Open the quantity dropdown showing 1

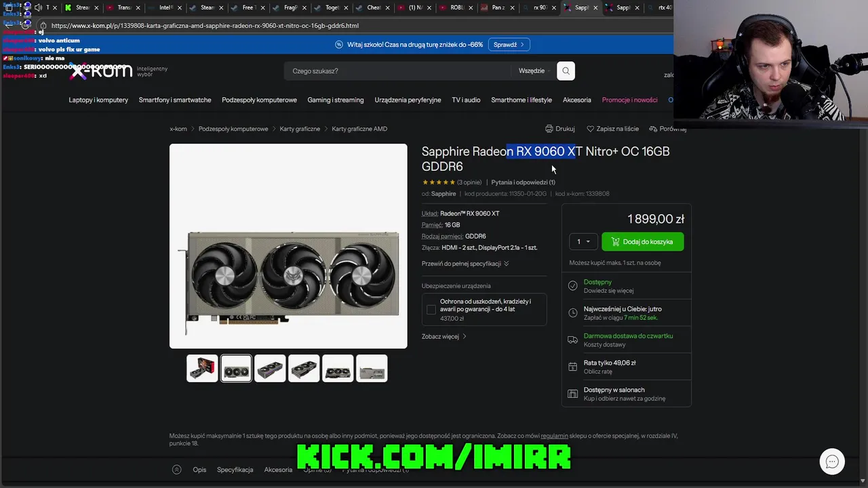coord(583,241)
